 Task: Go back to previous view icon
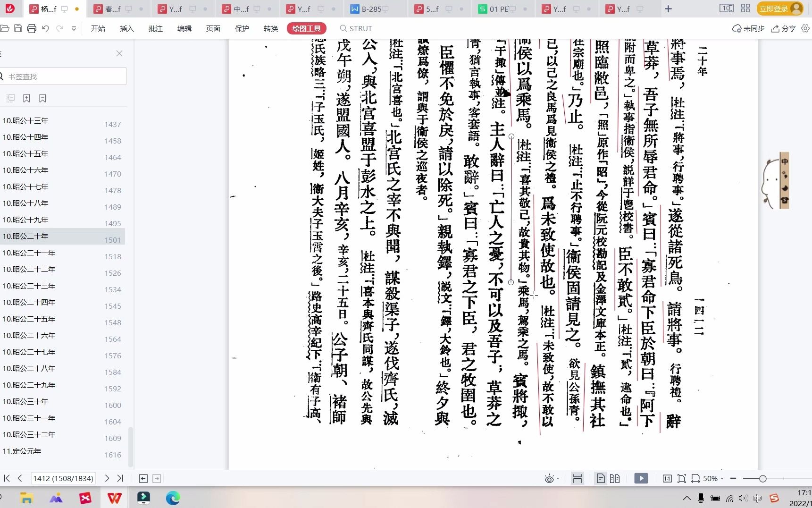pyautogui.click(x=143, y=478)
